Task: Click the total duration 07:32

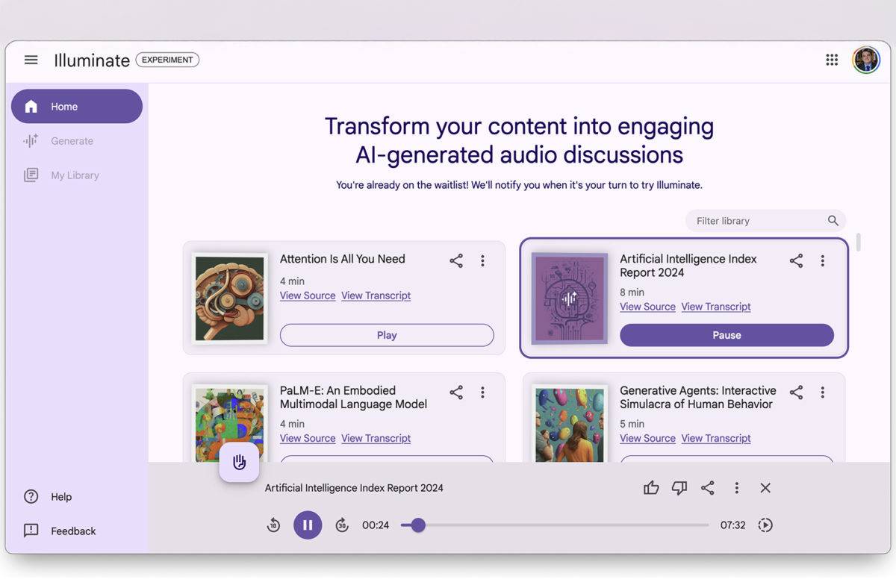Action: [732, 525]
